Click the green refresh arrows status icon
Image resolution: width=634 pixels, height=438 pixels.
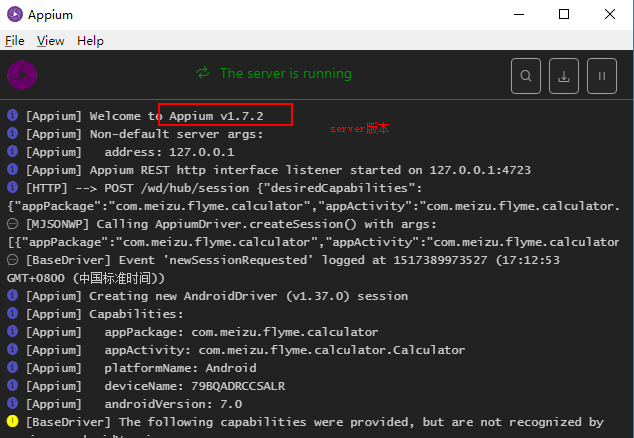(203, 73)
